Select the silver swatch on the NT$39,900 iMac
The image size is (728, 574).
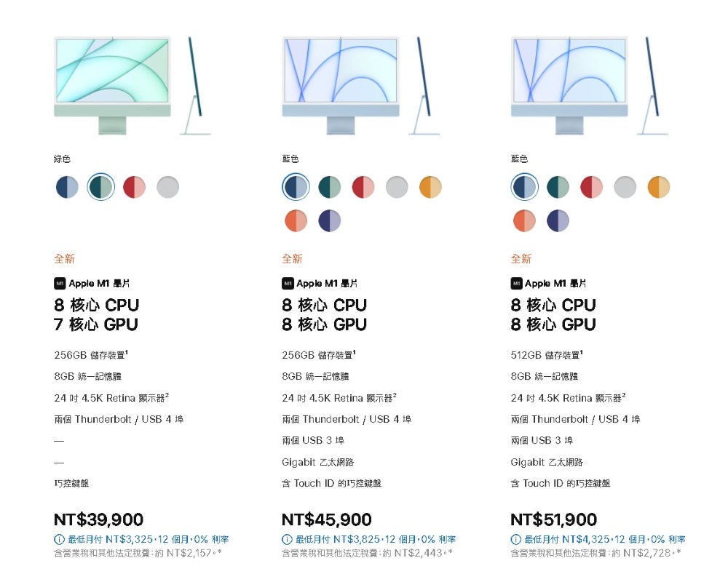click(x=167, y=187)
